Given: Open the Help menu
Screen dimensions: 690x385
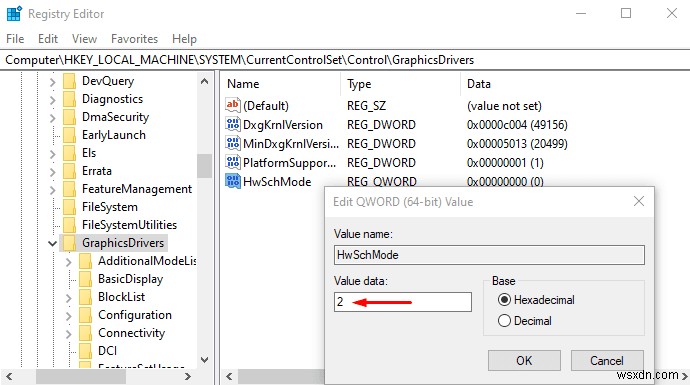Looking at the screenshot, I should [x=184, y=39].
